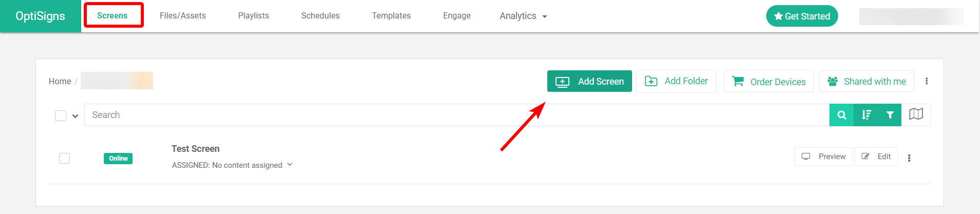Click the magnifier search icon button
This screenshot has width=980, height=214.
click(x=841, y=115)
